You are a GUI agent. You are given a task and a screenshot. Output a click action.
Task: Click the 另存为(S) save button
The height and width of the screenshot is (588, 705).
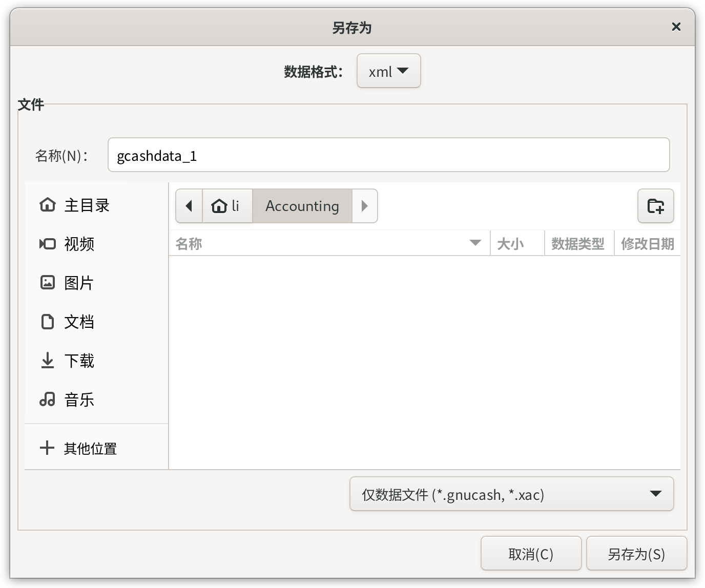pos(636,554)
